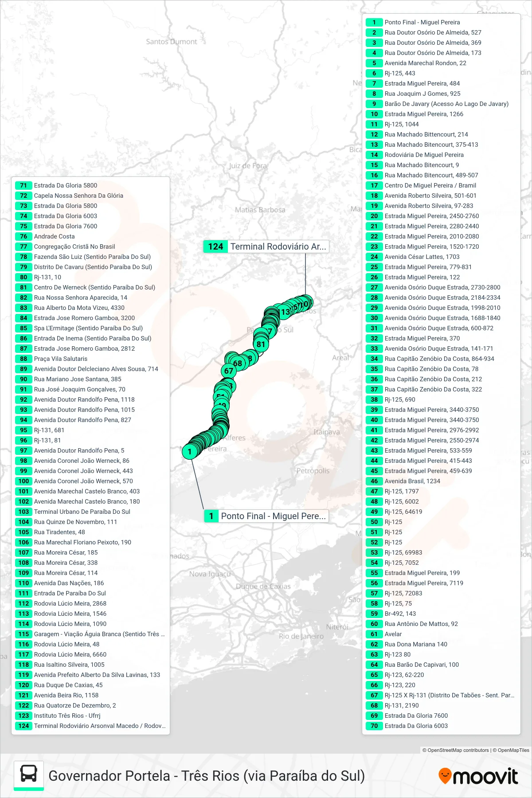The height and width of the screenshot is (798, 532).
Task: Select stop Instituto Três Rios - Ufrrj
Action: tap(58, 716)
